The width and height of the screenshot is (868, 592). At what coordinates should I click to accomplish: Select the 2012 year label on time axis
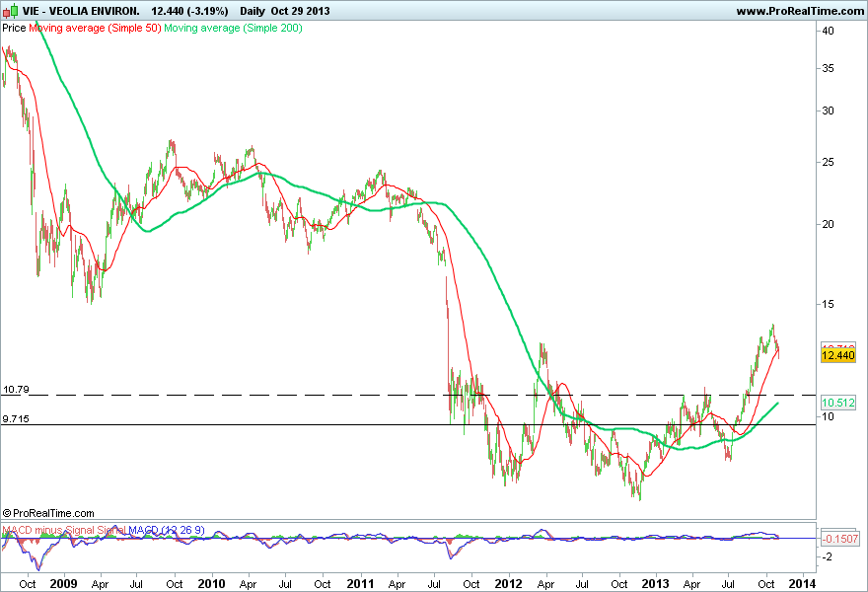point(509,584)
